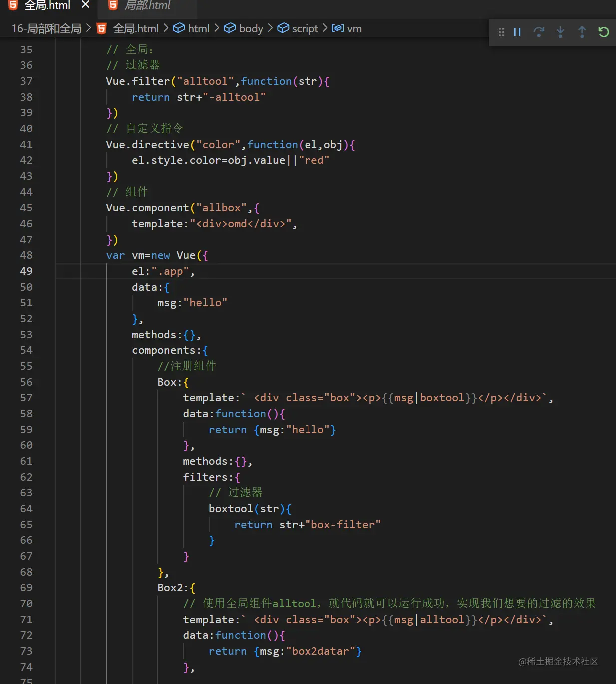
Task: Click the ".app" string on line 49
Action: 170,271
